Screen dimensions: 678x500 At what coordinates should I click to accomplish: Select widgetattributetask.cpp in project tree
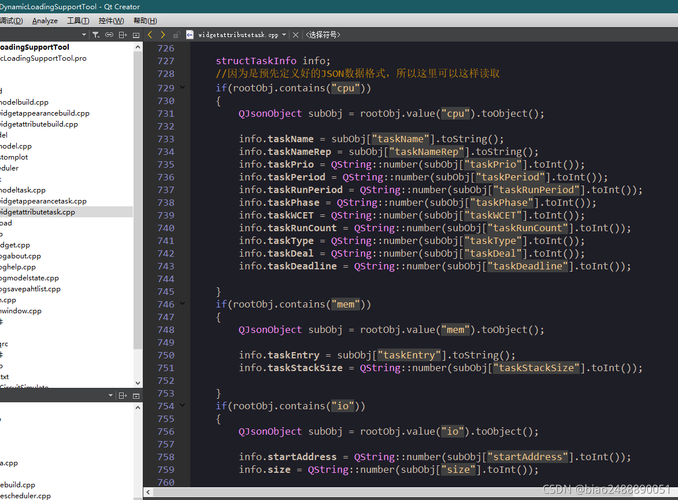click(38, 212)
